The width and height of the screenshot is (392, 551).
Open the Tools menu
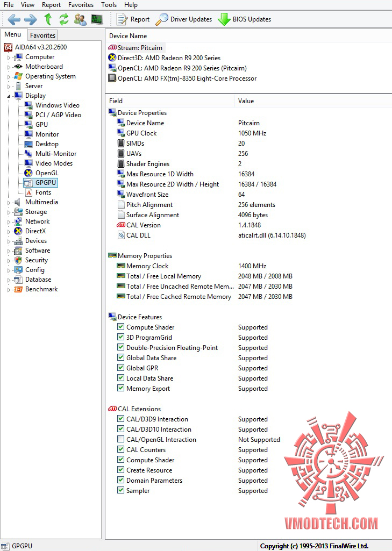109,4
